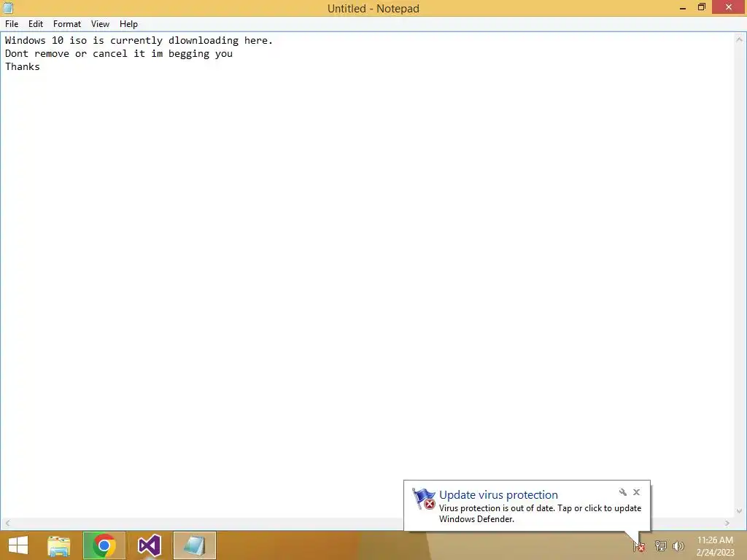Click the vertical scrollbar up arrow
The width and height of the screenshot is (747, 560).
[x=740, y=39]
